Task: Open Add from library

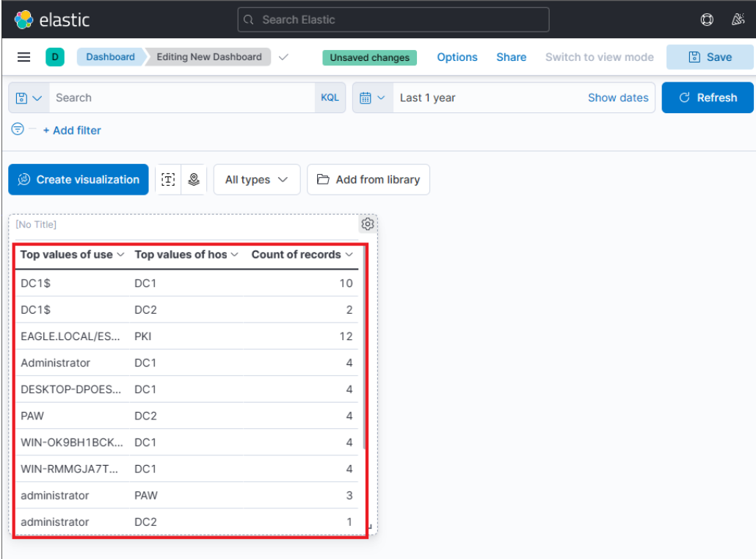Action: click(x=368, y=179)
